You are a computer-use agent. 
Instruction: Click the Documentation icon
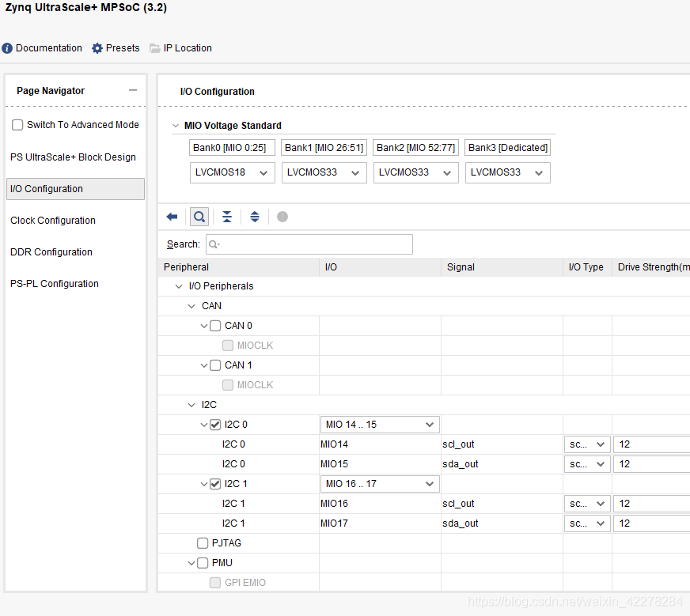6,48
